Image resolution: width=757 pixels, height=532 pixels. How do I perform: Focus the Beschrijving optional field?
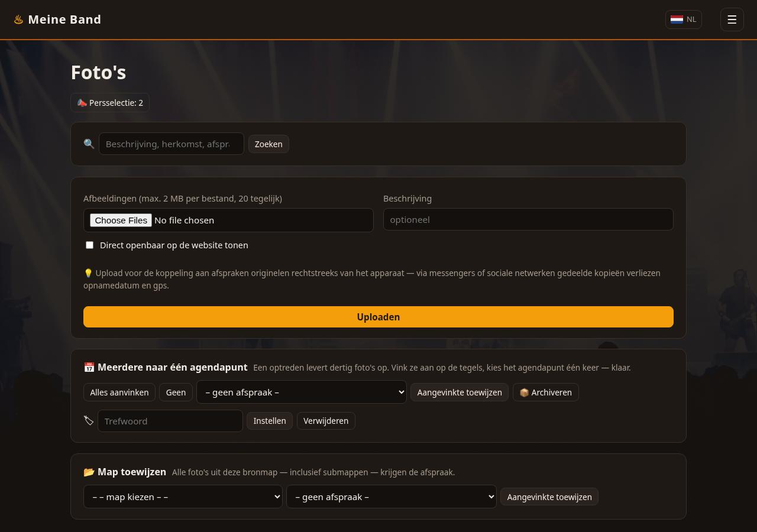(x=528, y=219)
